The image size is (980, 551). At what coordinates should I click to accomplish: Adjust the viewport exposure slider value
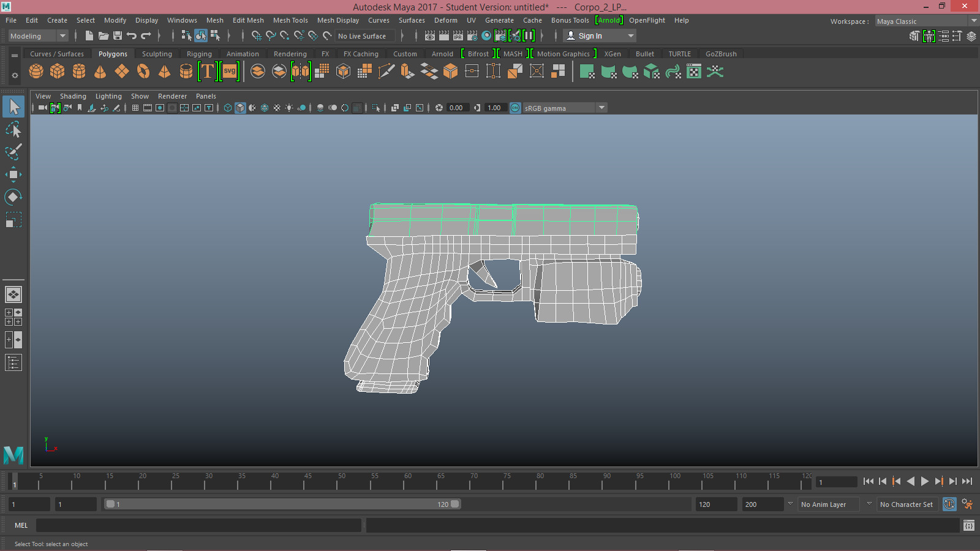click(x=456, y=108)
